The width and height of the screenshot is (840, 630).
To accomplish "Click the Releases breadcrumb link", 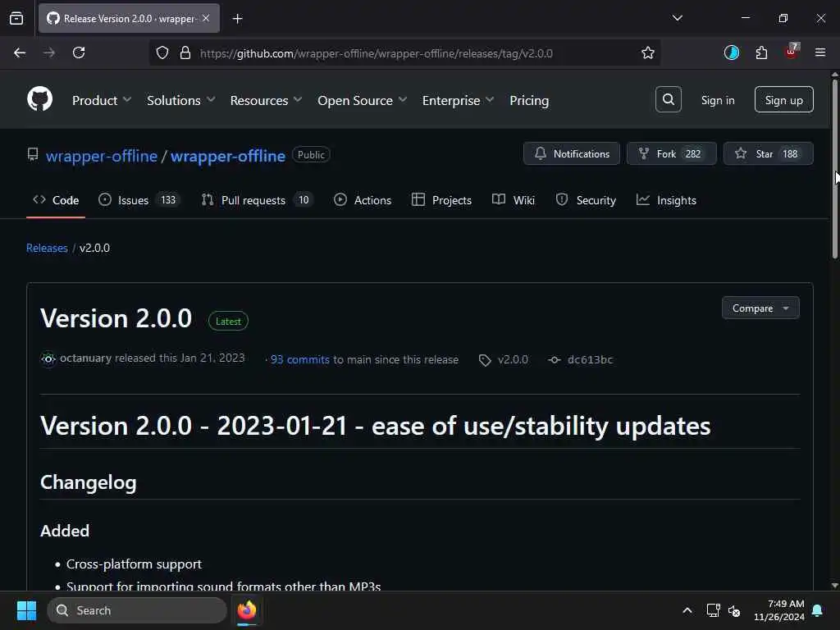I will 47,248.
